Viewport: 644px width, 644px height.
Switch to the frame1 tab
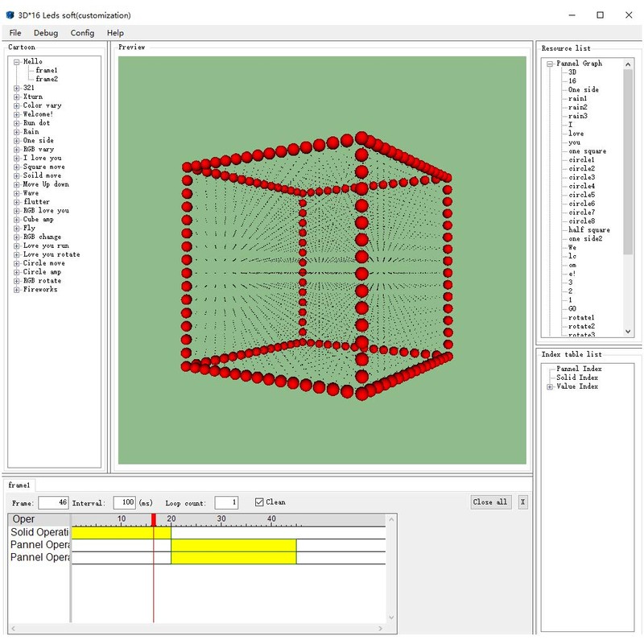tap(19, 485)
